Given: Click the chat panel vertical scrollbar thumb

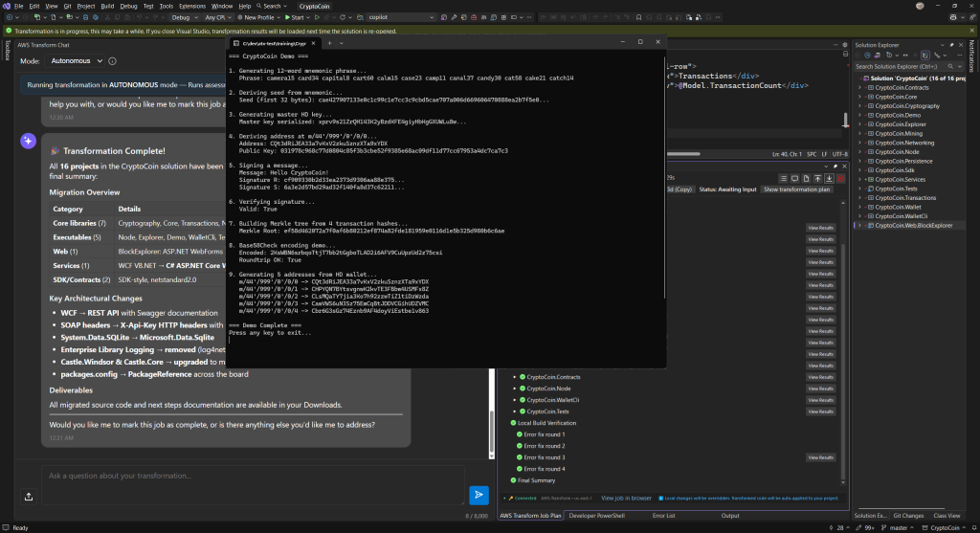Looking at the screenshot, I should coord(491,432).
